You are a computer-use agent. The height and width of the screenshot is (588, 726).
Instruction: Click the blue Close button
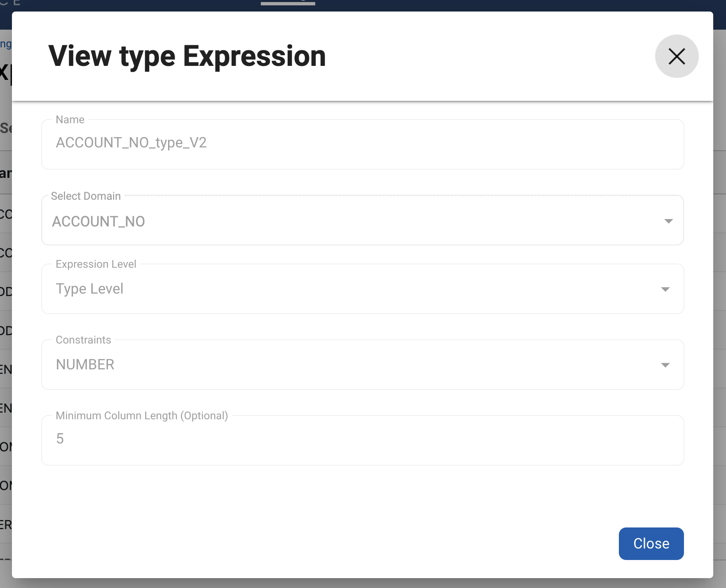pyautogui.click(x=651, y=544)
